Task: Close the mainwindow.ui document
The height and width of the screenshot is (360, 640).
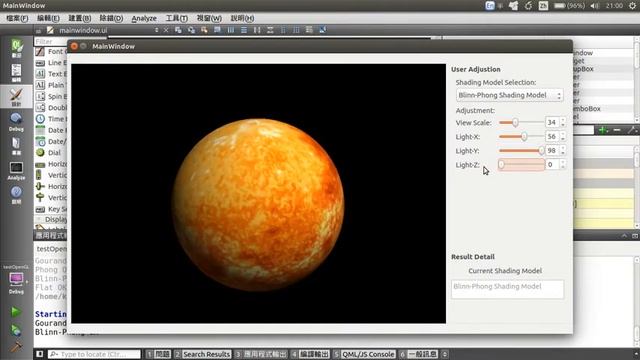Action: [166, 30]
